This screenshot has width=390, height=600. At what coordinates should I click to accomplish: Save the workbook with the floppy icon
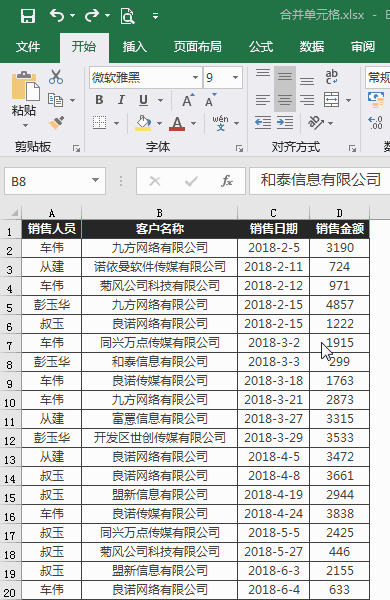coord(28,16)
